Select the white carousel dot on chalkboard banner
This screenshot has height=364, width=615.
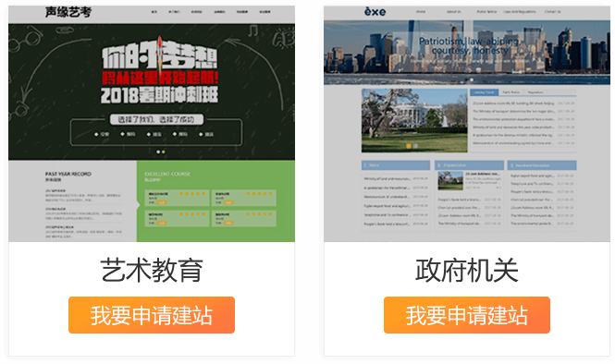click(x=158, y=152)
